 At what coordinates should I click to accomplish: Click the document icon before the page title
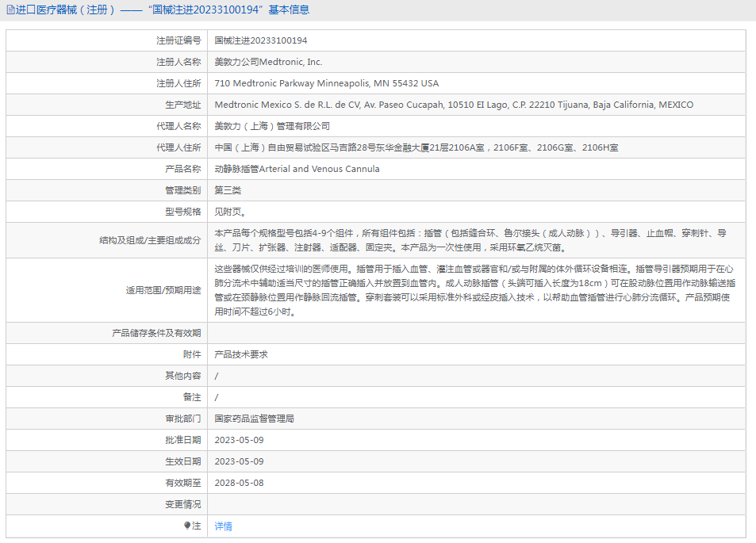click(x=10, y=10)
